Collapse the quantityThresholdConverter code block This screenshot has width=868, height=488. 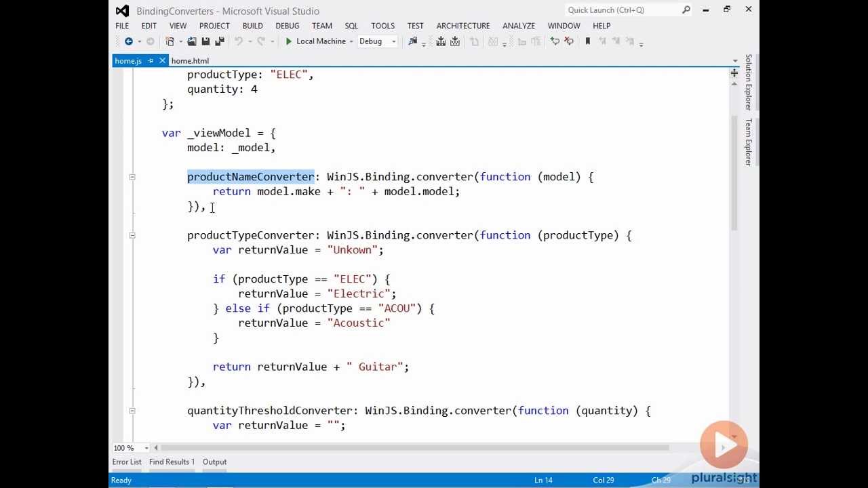pyautogui.click(x=132, y=411)
